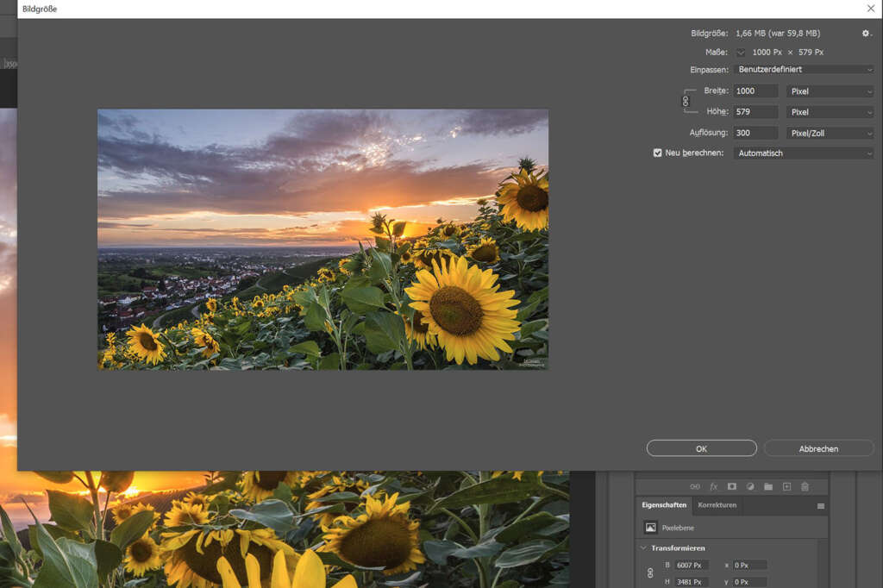Disable the Neu berechnen checkbox

pos(658,153)
